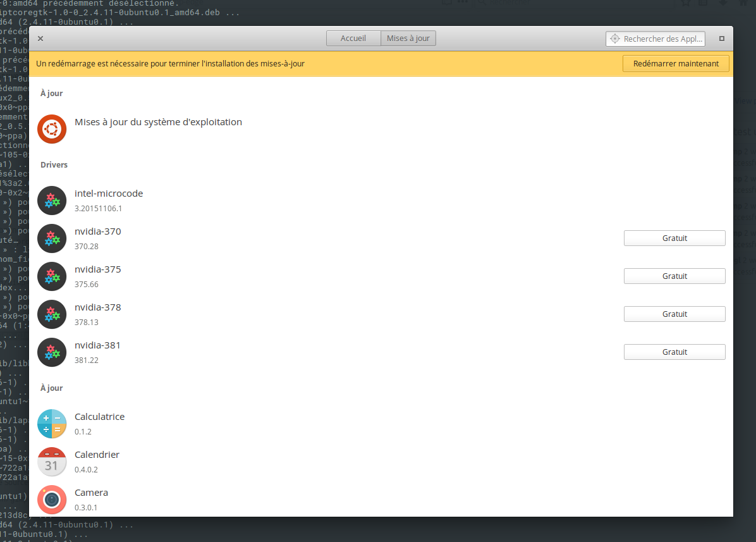Screen dimensions: 756x542
Task: Focus the Rechercher des Appl... search field
Action: [x=655, y=39]
